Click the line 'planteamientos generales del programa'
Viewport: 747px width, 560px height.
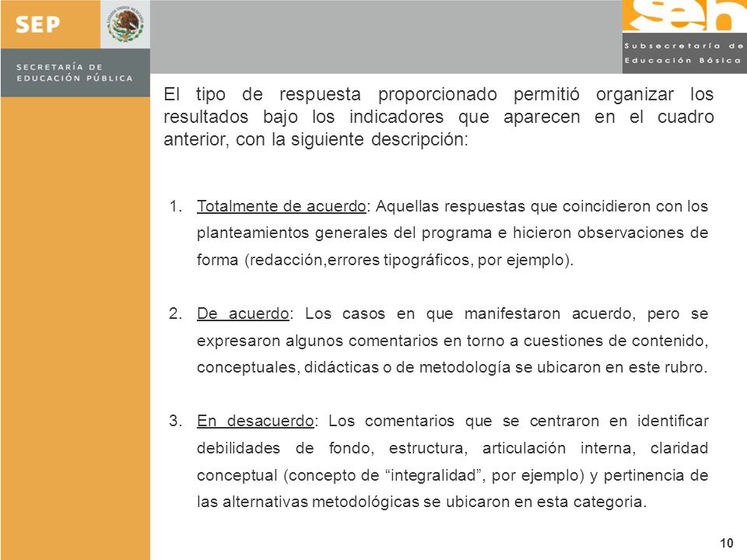345,233
